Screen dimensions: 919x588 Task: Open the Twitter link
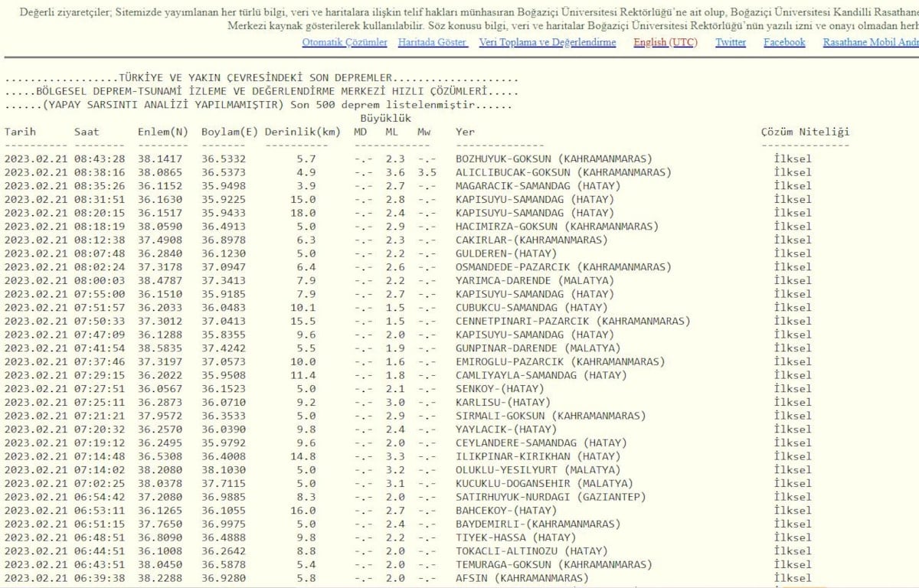[x=731, y=43]
